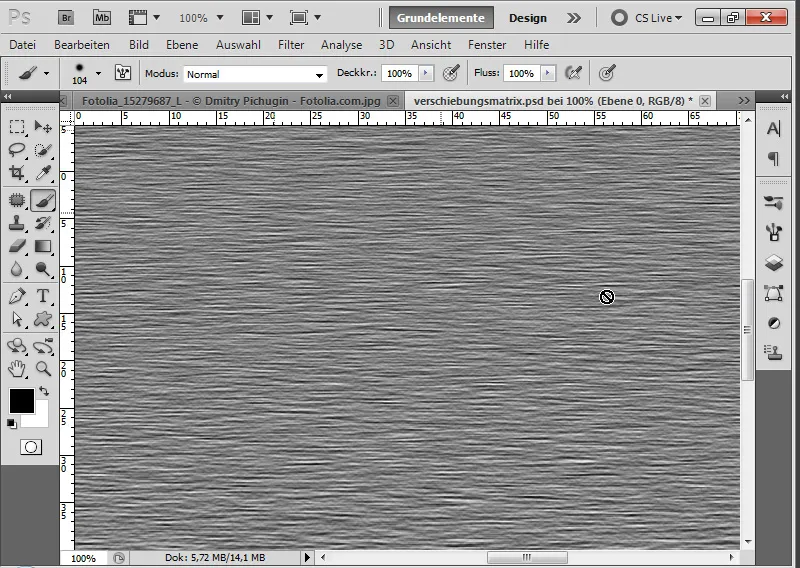Open the Bearbeiten menu
This screenshot has height=568, width=800.
(x=82, y=45)
